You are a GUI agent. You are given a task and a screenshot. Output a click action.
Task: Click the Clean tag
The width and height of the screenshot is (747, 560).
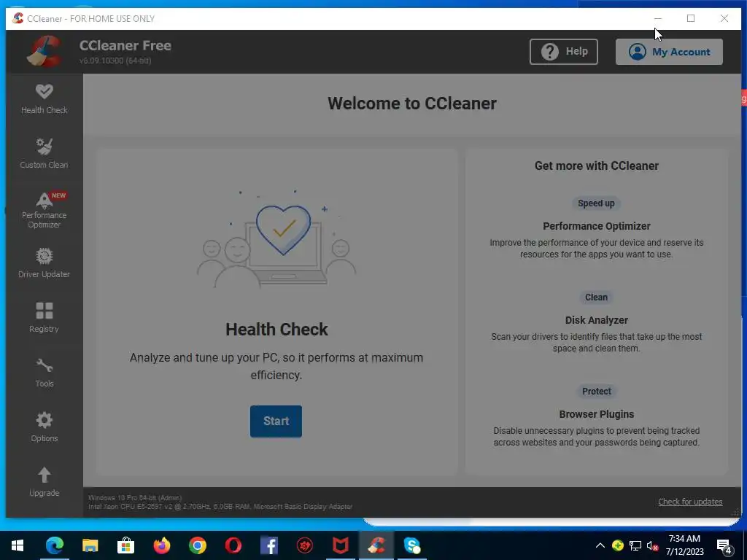pyautogui.click(x=596, y=297)
